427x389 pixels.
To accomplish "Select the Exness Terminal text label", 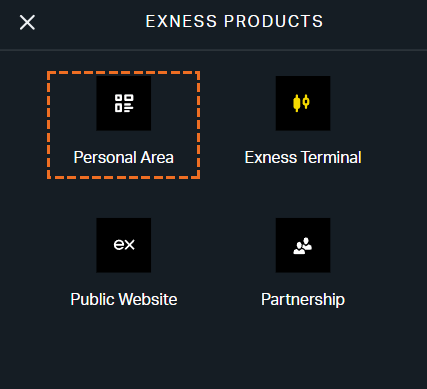I will [x=303, y=157].
